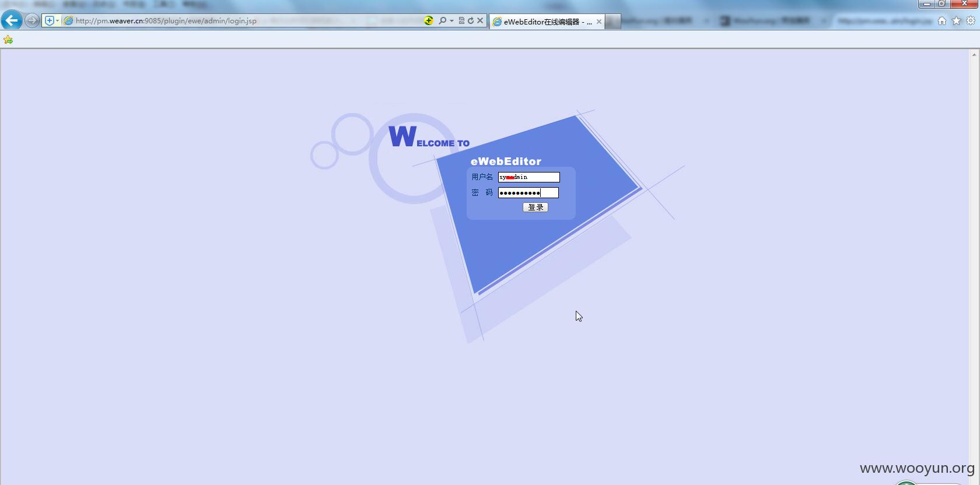This screenshot has height=485, width=980.
Task: Click the yellow-green plus icon in address bar
Action: 429,20
